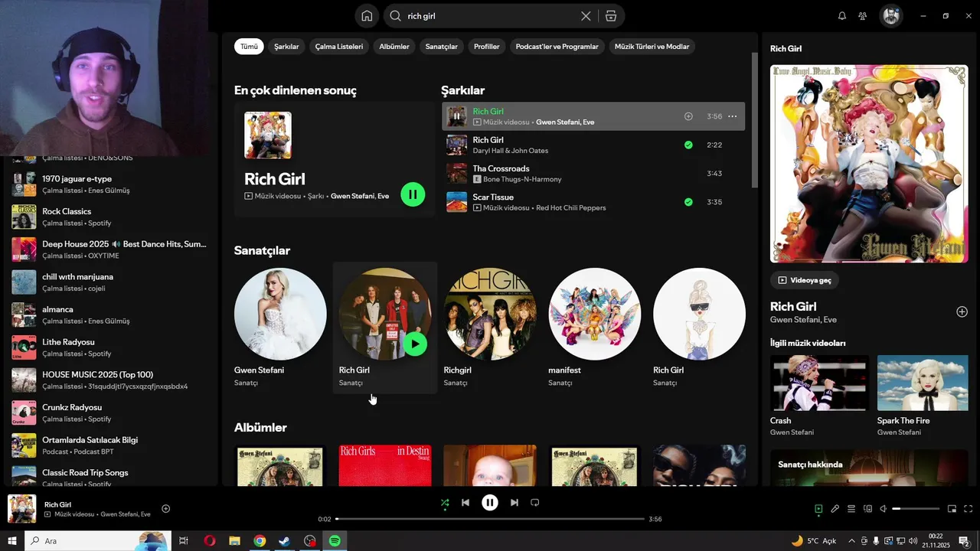Viewport: 980px width, 551px height.
Task: Add Gwen Stefani Rich Girl row to library
Action: tap(688, 116)
